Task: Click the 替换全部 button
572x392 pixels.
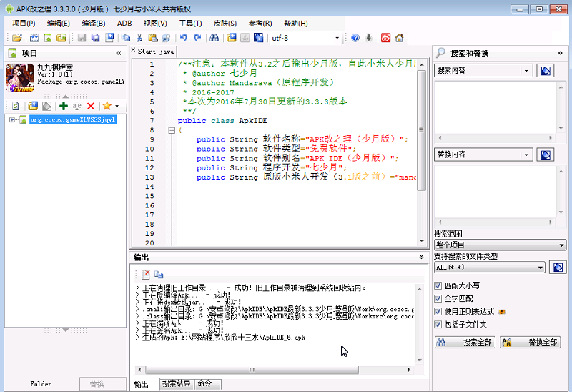Action: coord(530,342)
